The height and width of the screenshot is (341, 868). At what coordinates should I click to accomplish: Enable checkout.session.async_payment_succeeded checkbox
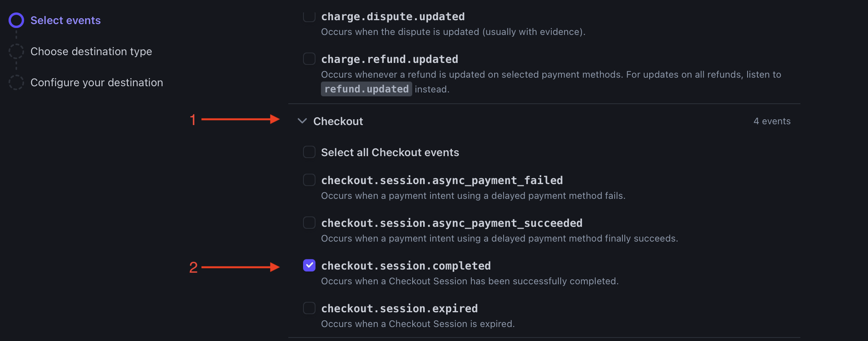pyautogui.click(x=309, y=223)
